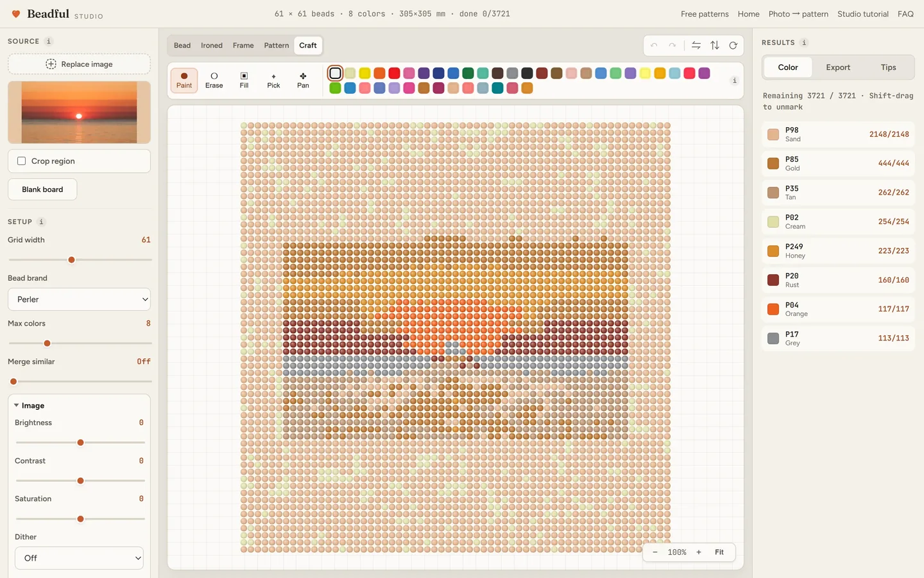Switch to the Ironed view tab

(x=212, y=46)
